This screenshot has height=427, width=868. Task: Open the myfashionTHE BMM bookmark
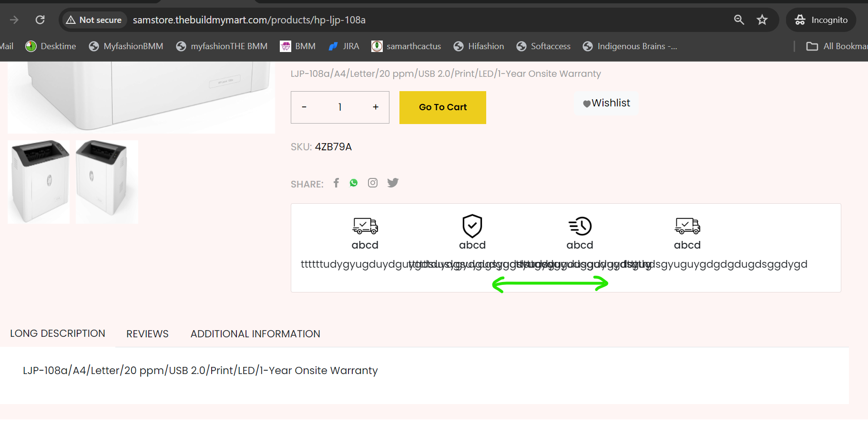click(222, 46)
